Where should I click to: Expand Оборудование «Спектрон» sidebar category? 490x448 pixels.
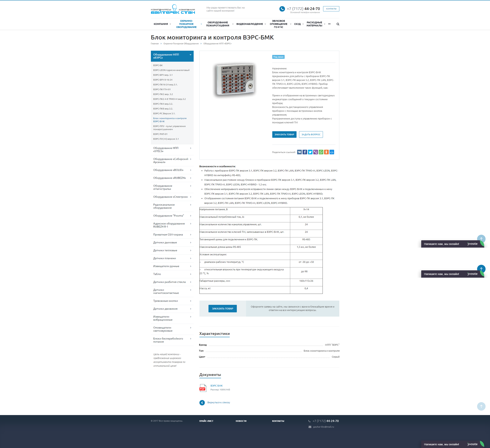click(191, 197)
